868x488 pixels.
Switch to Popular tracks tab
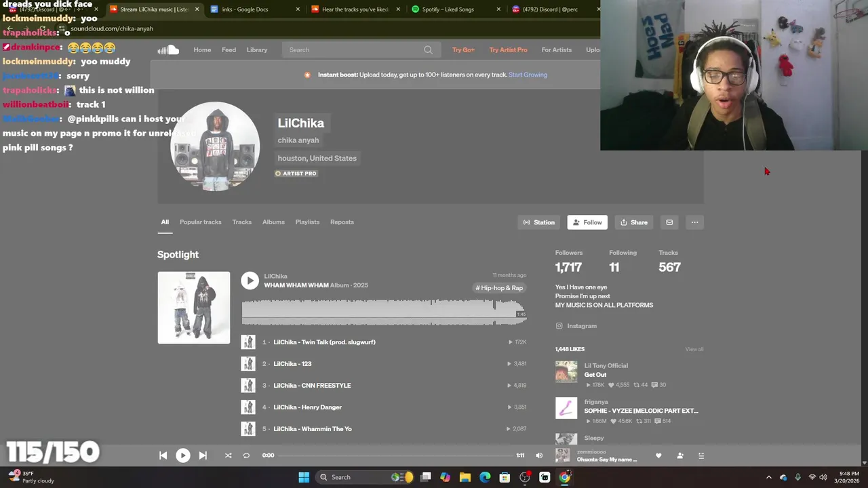pos(200,222)
